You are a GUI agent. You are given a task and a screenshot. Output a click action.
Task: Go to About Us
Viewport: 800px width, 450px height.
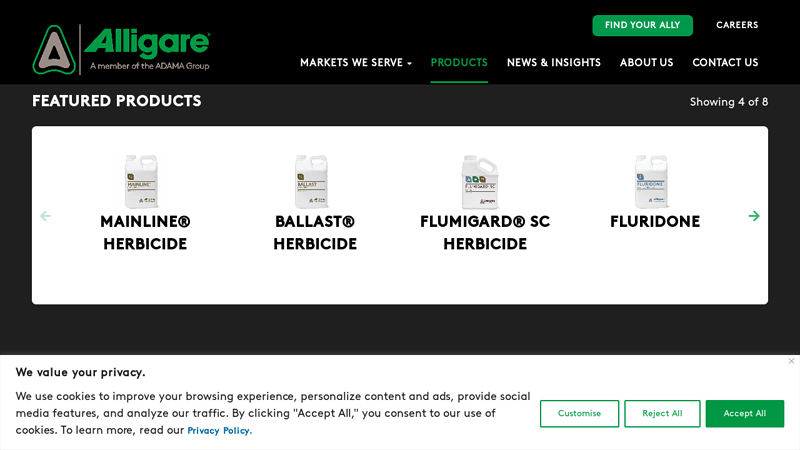click(646, 62)
